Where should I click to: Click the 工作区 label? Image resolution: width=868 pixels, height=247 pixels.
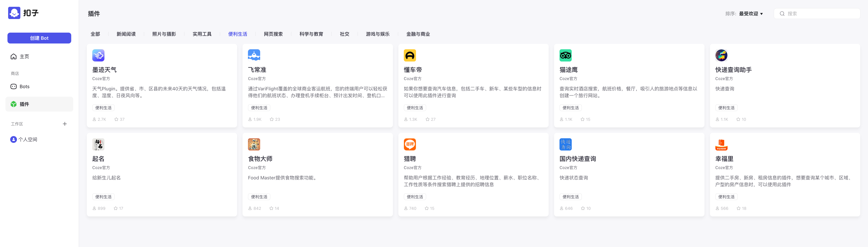click(x=17, y=124)
